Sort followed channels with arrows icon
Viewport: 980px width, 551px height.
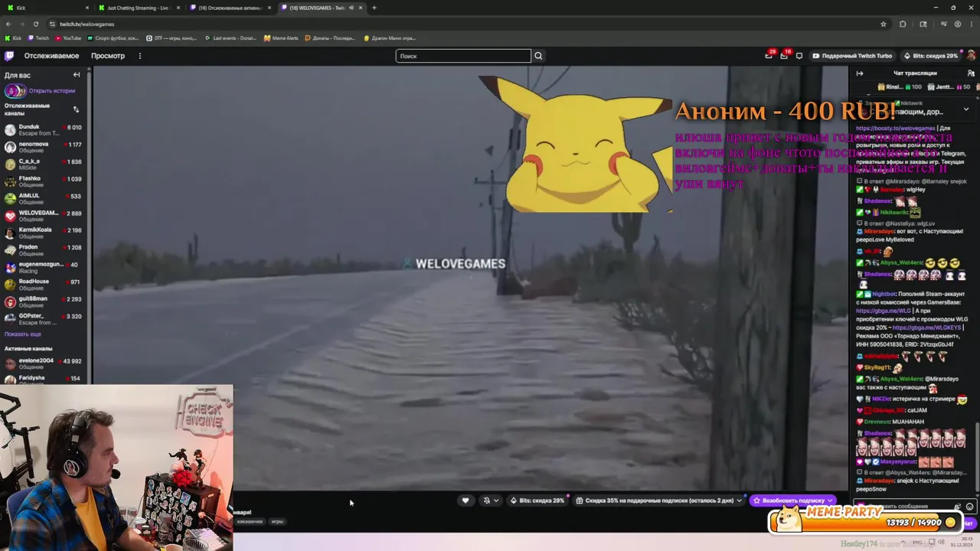(x=76, y=109)
